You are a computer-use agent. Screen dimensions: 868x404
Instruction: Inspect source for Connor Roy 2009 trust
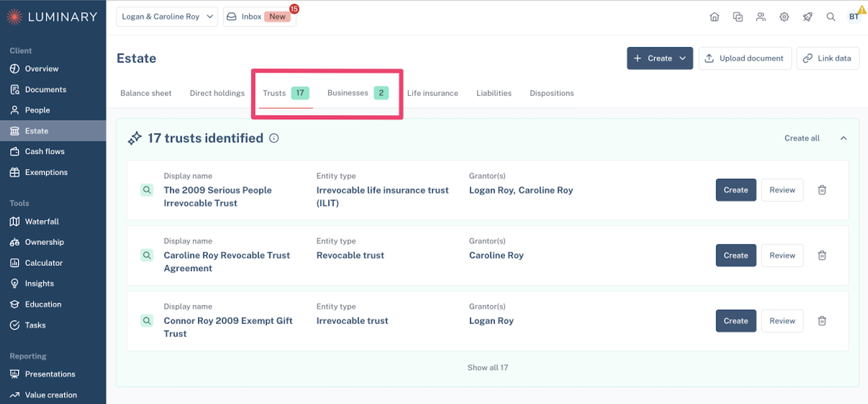point(147,321)
